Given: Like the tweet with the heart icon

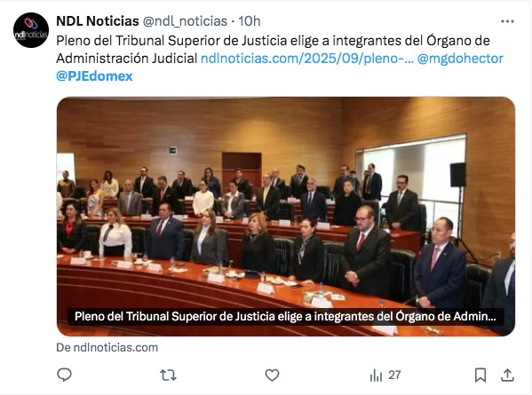Looking at the screenshot, I should pos(272,375).
